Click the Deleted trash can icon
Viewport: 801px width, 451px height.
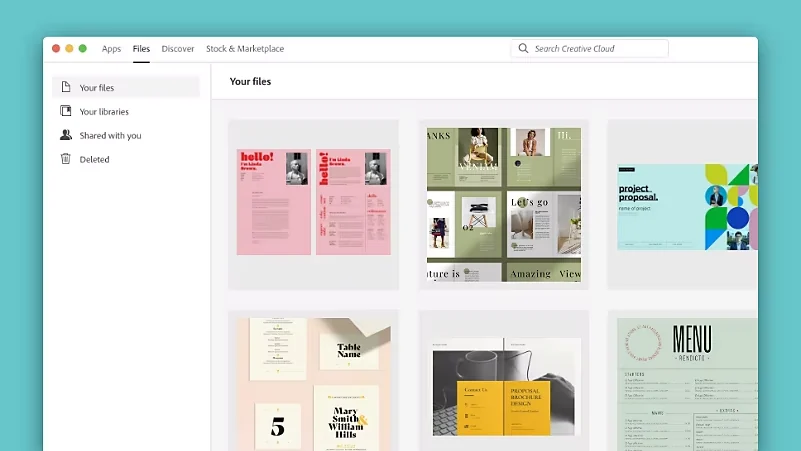[66, 159]
